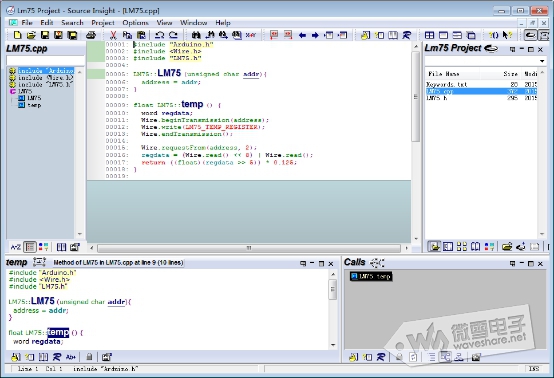This screenshot has height=378, width=554.
Task: Click the context pane vertical scrollbar thumb
Action: click(x=332, y=289)
